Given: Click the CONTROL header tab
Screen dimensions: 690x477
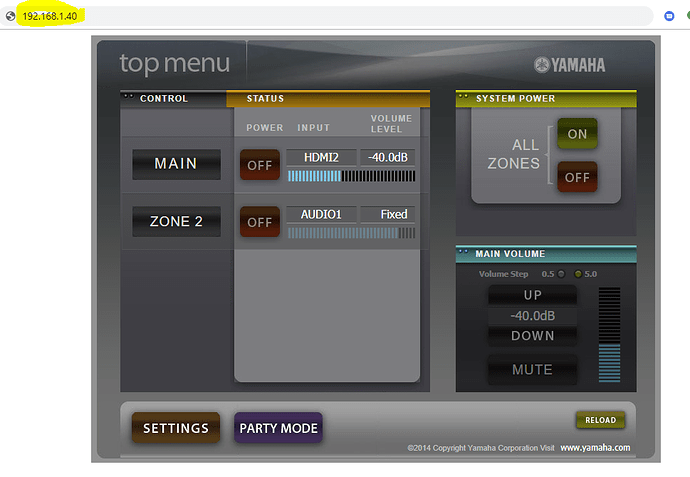Looking at the screenshot, I should click(x=173, y=99).
